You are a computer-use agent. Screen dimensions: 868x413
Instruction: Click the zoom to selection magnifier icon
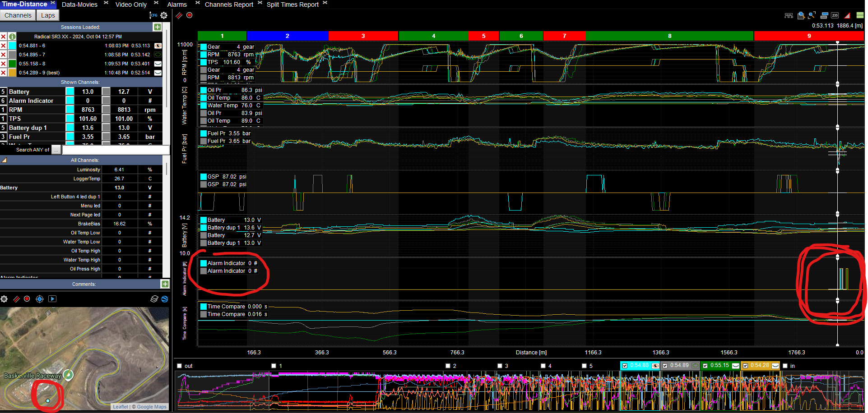coord(801,15)
